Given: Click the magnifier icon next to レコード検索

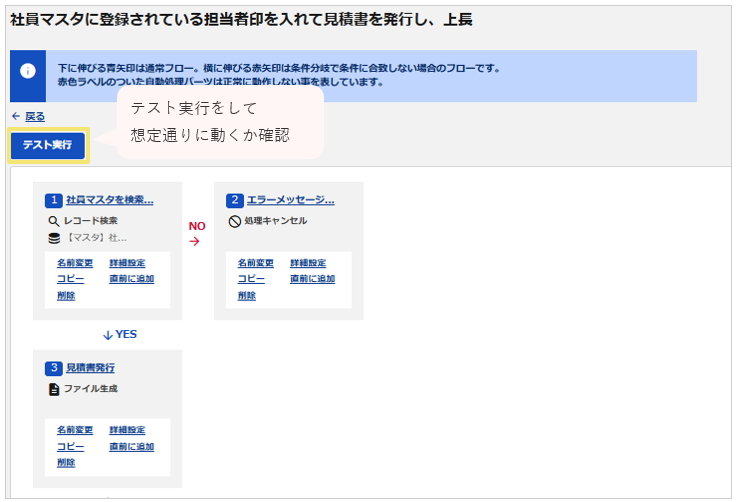Looking at the screenshot, I should coord(54,221).
